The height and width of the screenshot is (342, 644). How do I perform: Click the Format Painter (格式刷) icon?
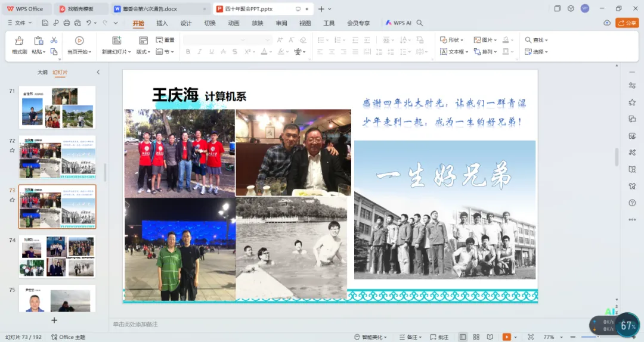19,41
